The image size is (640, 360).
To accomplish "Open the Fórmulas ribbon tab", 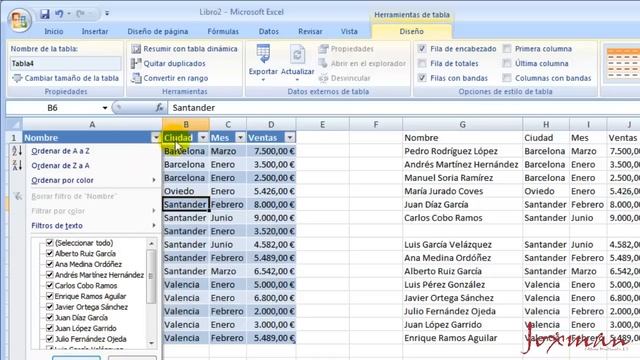I will (223, 31).
